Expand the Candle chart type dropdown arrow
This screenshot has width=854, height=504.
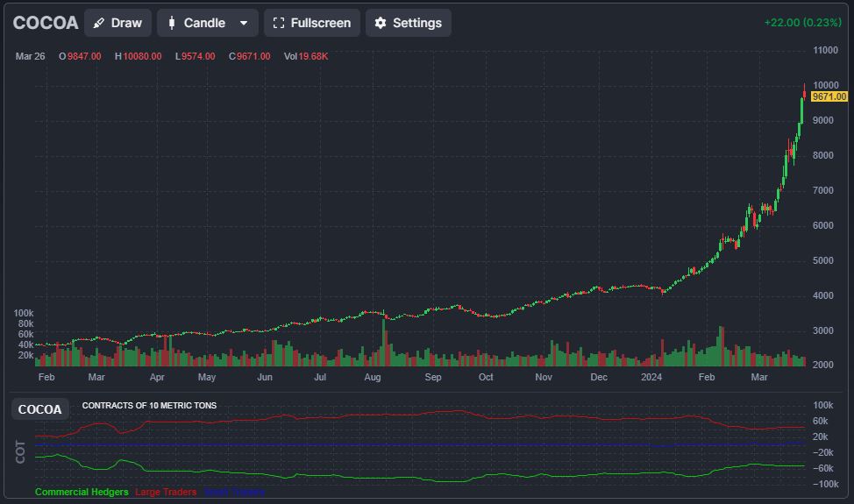pyautogui.click(x=244, y=23)
